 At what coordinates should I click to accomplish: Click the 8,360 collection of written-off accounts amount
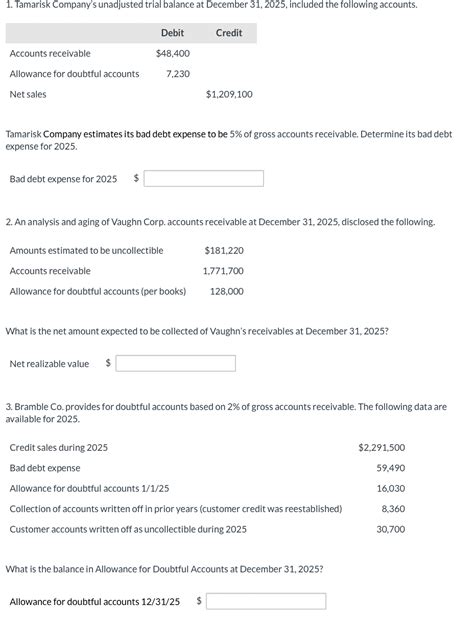coord(393,509)
